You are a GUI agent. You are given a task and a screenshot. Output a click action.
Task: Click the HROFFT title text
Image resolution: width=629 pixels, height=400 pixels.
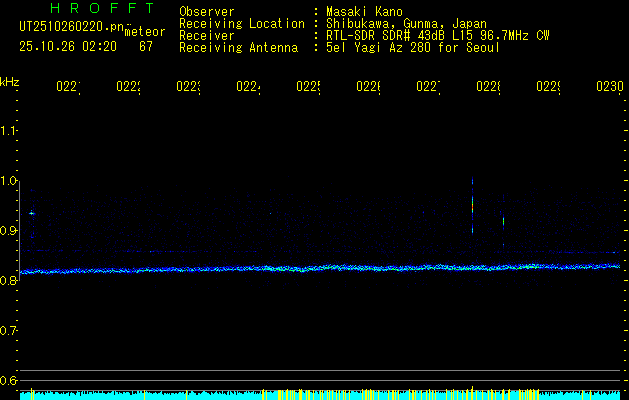pyautogui.click(x=95, y=9)
